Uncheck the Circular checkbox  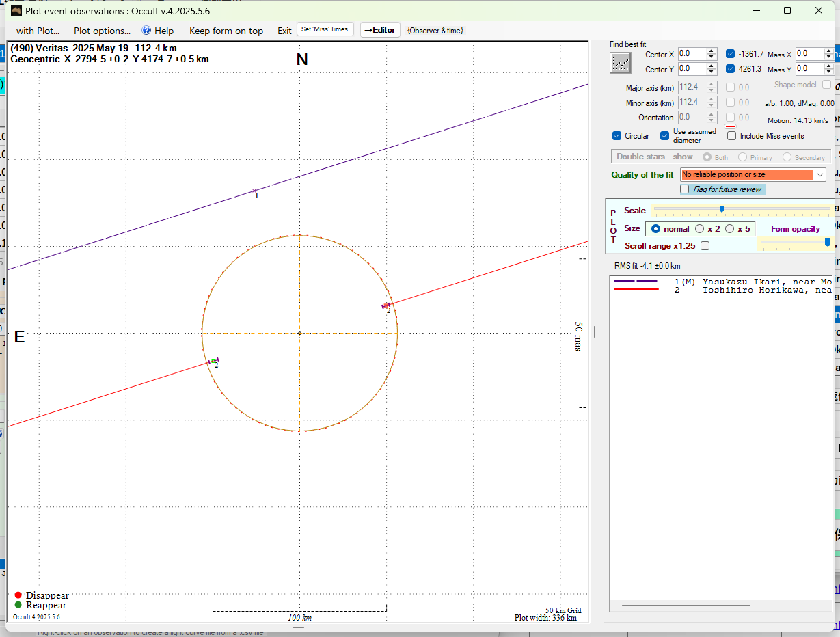617,136
